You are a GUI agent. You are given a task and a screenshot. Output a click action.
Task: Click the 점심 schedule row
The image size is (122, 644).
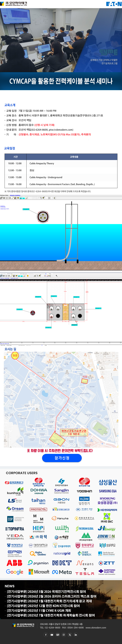click(61, 171)
